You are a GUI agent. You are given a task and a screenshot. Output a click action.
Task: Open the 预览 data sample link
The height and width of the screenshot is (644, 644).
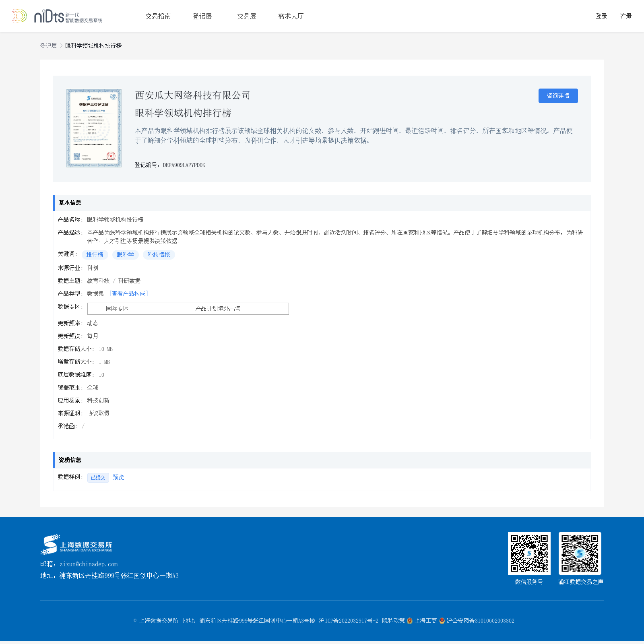[x=118, y=477]
